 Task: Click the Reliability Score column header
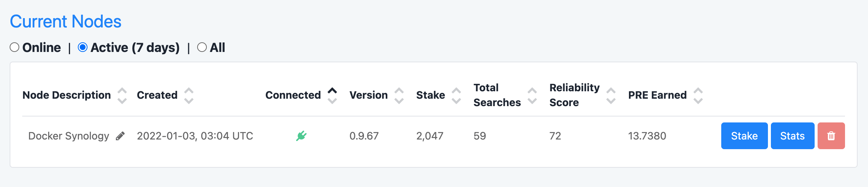click(x=574, y=95)
